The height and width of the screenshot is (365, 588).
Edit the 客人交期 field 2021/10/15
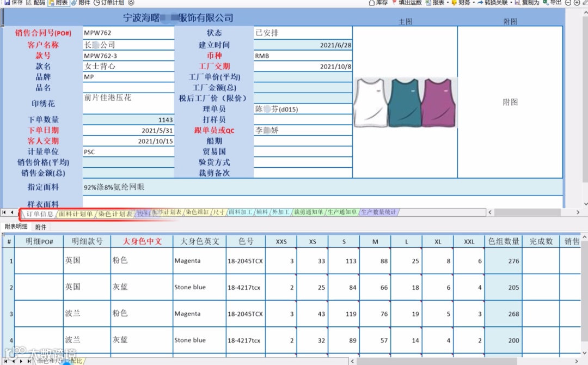coord(128,141)
